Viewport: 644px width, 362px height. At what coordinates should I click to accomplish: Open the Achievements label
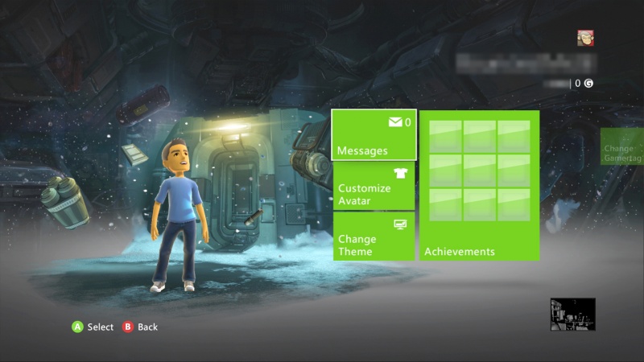pyautogui.click(x=459, y=252)
